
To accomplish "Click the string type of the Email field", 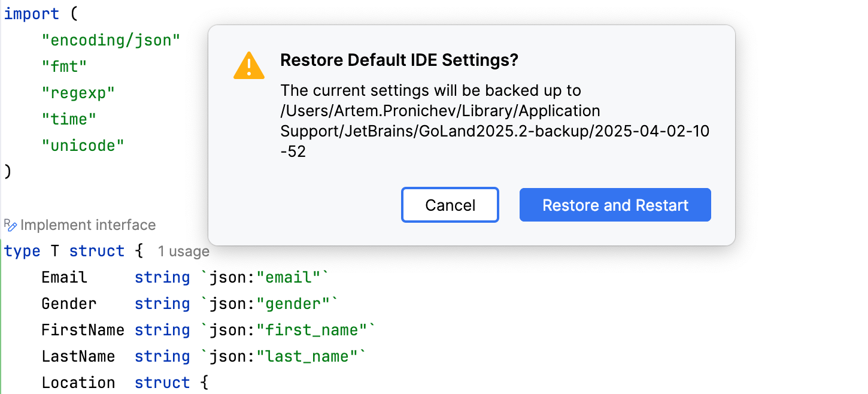I will (x=162, y=277).
